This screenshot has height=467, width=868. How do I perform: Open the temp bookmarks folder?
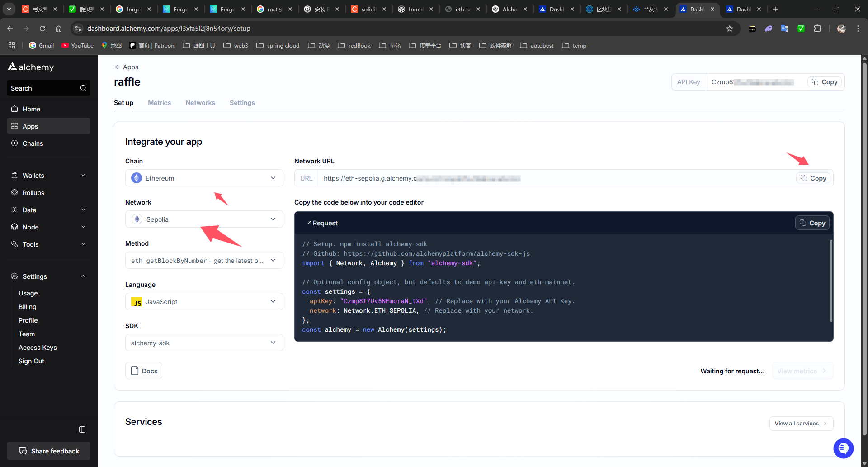click(x=574, y=45)
